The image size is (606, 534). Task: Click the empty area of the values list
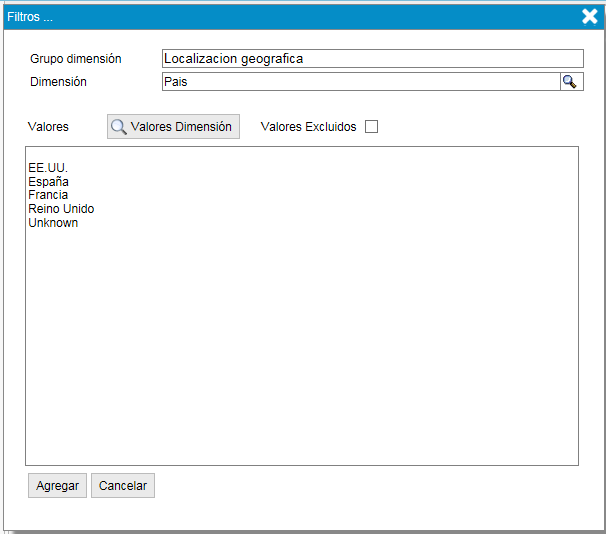300,350
